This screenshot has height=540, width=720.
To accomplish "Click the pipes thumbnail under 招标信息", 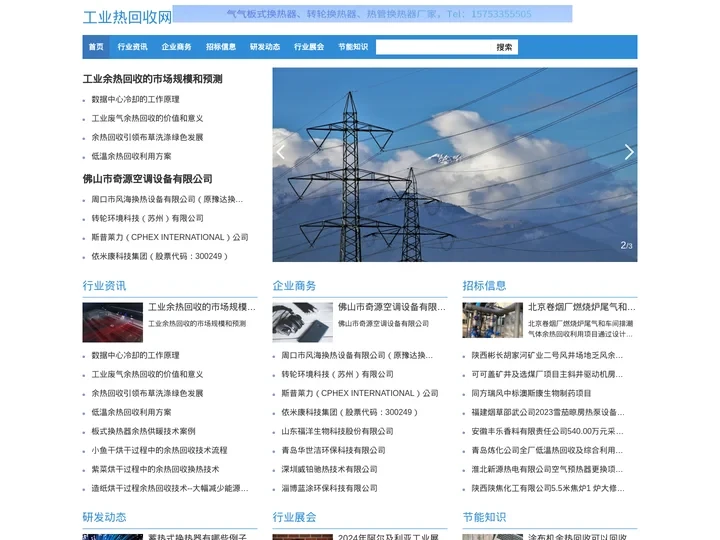I will pyautogui.click(x=493, y=320).
